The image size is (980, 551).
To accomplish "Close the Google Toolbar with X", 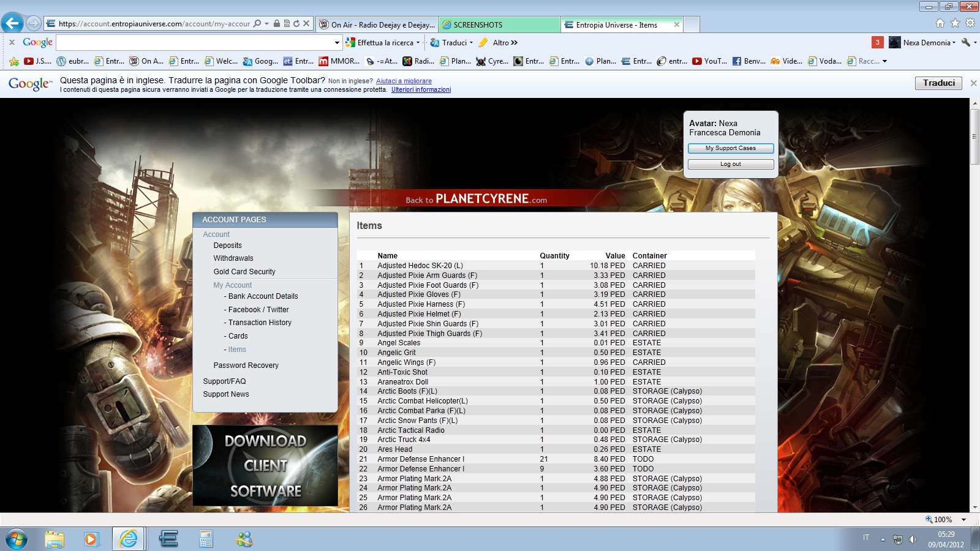I will [x=12, y=42].
